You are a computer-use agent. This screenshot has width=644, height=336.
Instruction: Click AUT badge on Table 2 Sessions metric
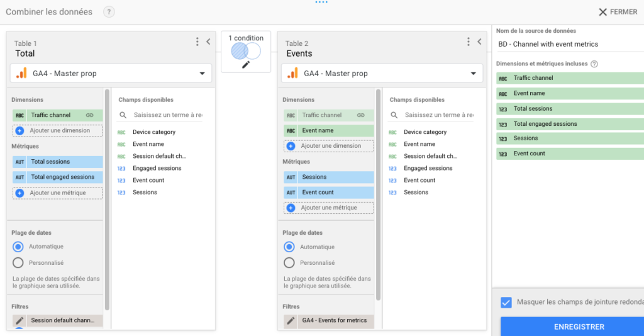[291, 177]
